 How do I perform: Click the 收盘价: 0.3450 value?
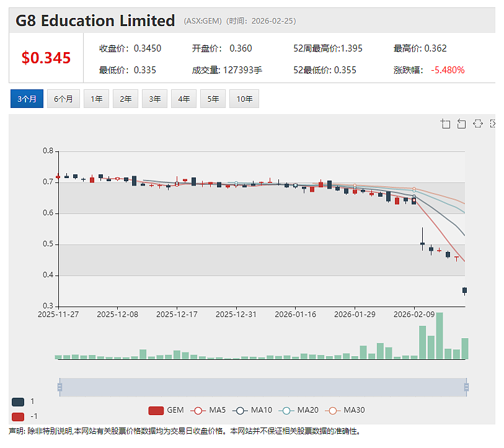pyautogui.click(x=130, y=48)
